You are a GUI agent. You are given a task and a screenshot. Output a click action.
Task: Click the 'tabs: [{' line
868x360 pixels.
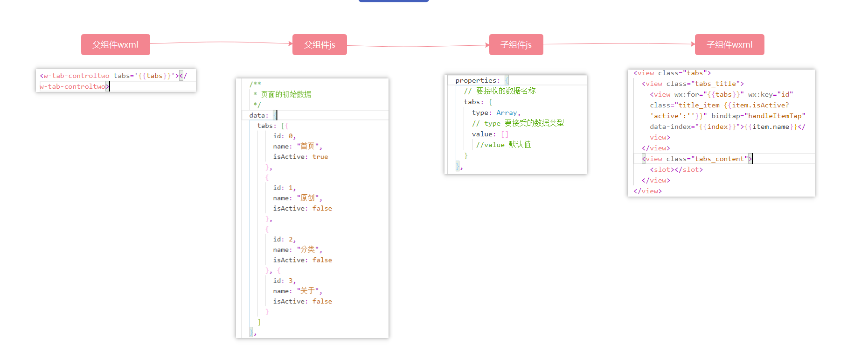click(273, 126)
